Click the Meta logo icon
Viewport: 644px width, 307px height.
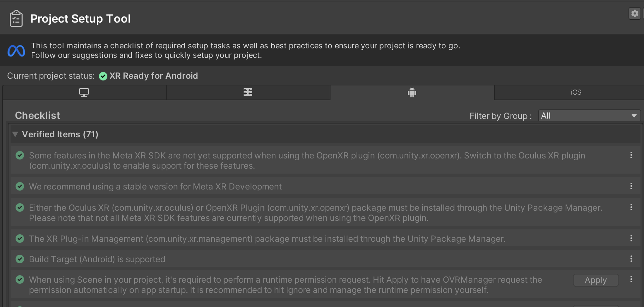tap(16, 51)
